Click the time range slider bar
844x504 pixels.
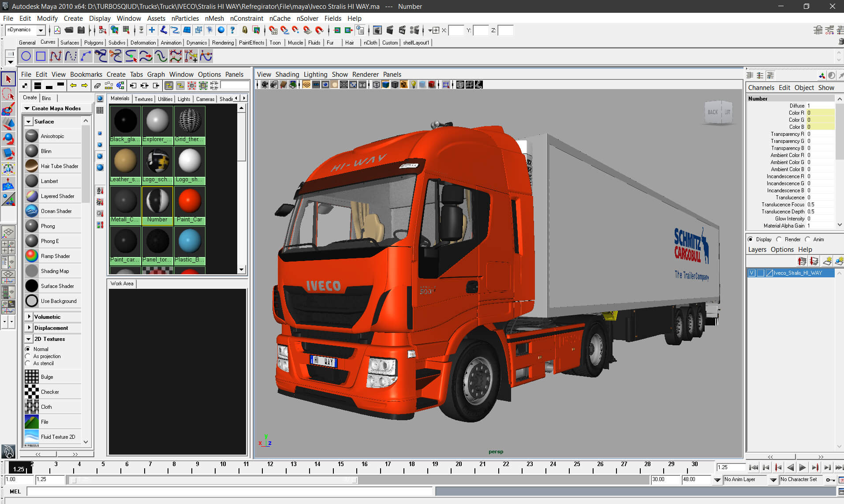(214, 480)
